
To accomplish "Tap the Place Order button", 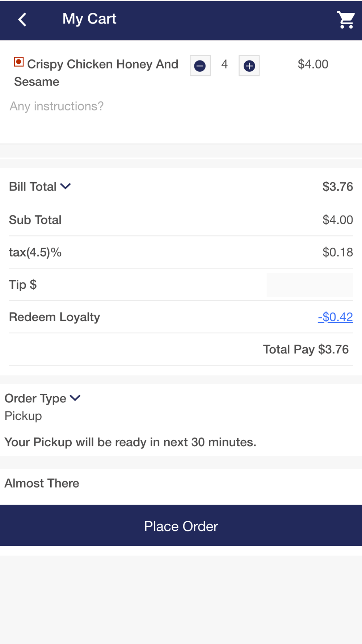I will [x=181, y=526].
